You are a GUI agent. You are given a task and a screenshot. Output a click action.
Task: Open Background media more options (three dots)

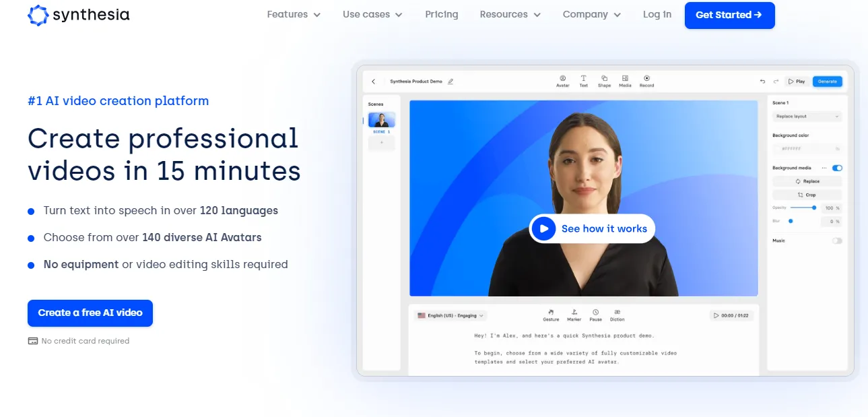(824, 168)
